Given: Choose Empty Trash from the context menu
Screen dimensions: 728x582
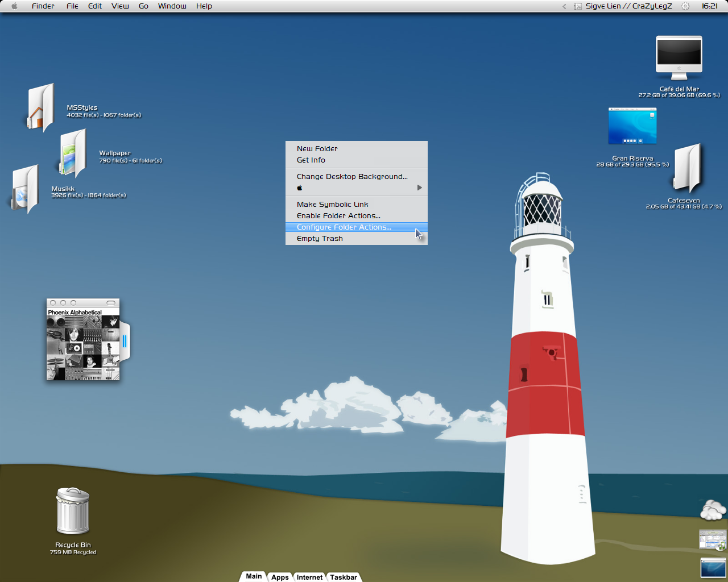Looking at the screenshot, I should 356,239.
